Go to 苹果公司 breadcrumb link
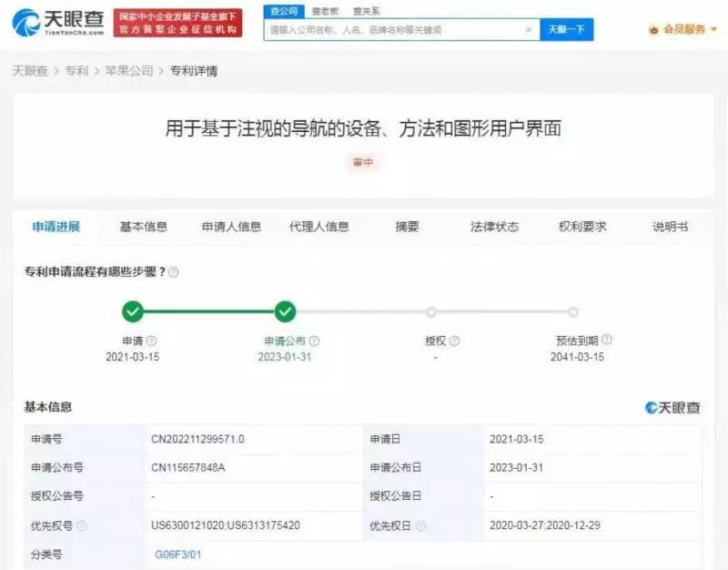Viewport: 728px width, 570px height. point(129,71)
